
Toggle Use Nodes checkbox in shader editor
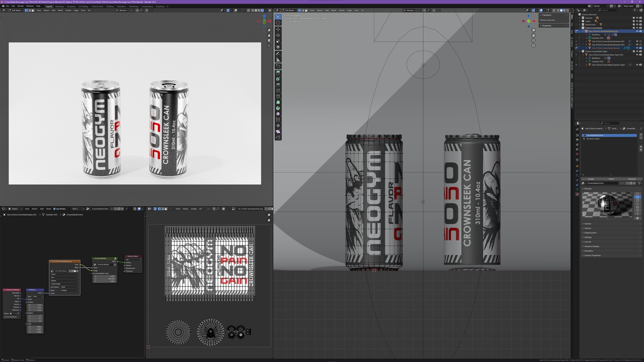pyautogui.click(x=54, y=209)
